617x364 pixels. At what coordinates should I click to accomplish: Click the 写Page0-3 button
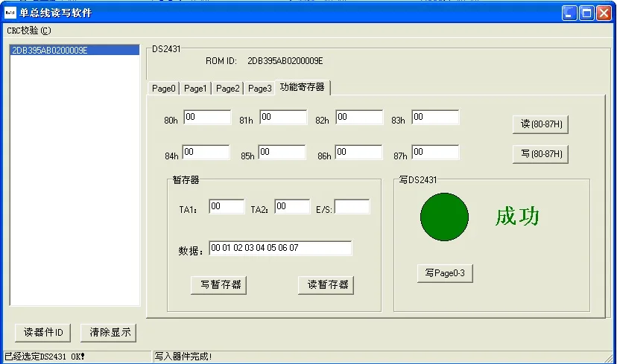445,273
